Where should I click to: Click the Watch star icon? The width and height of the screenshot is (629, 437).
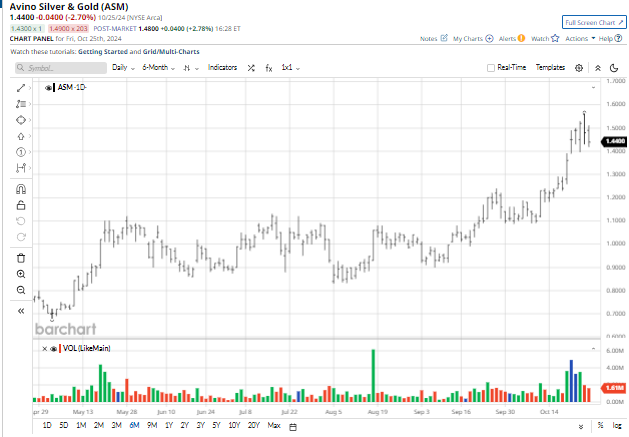pyautogui.click(x=555, y=38)
